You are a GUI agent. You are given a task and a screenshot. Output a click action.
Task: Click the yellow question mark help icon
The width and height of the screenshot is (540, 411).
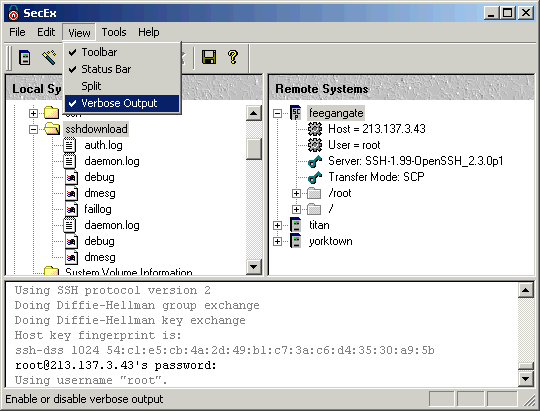[233, 57]
